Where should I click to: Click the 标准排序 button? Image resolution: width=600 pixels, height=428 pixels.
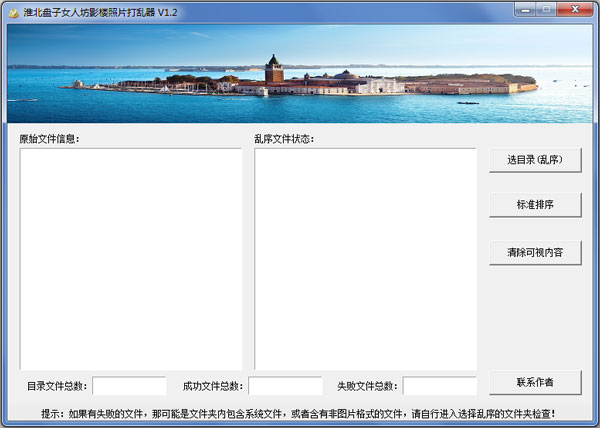pyautogui.click(x=535, y=205)
